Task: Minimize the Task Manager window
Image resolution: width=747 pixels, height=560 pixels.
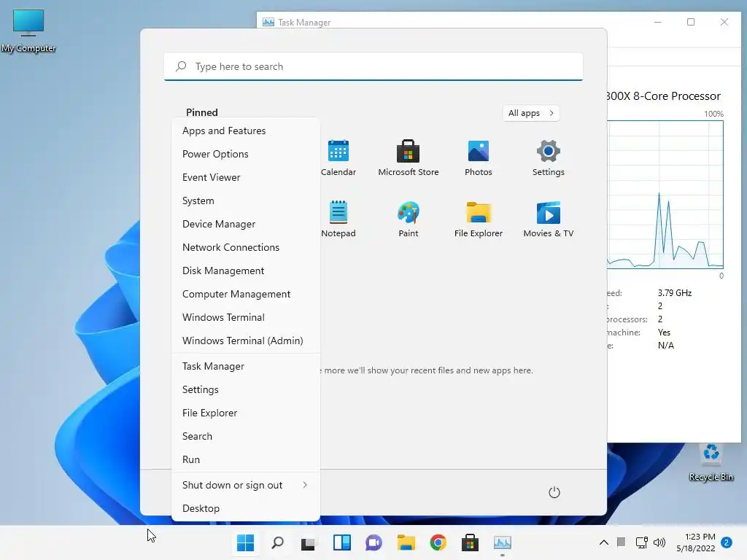Action: pos(658,22)
